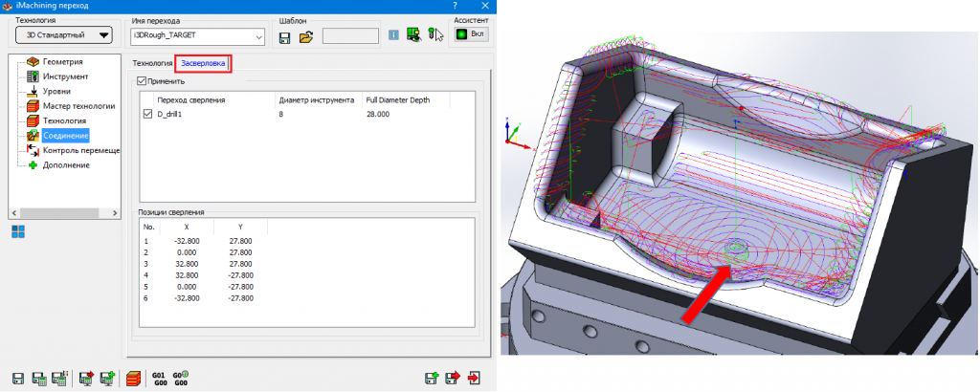
Task: Click the red stacked layers icon
Action: point(133,379)
